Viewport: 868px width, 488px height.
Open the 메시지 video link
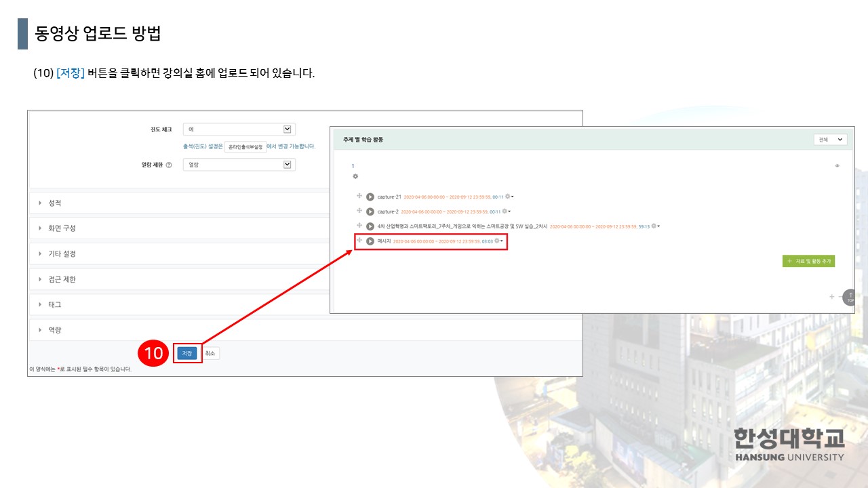tap(384, 241)
